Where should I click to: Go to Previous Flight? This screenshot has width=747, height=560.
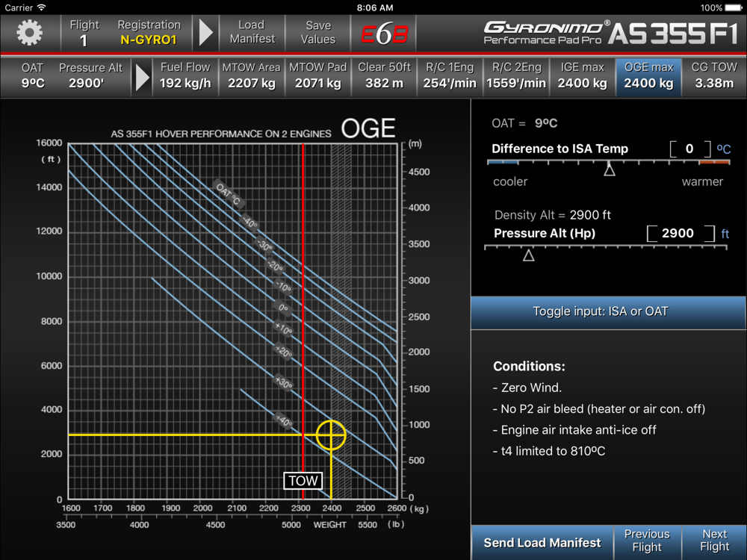[647, 541]
